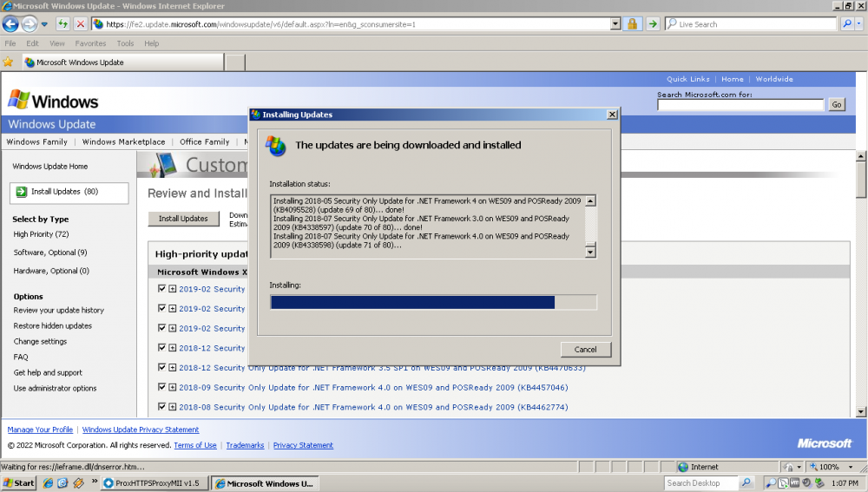The width and height of the screenshot is (868, 492).
Task: Toggle checkbox for first 2018-12 Security update
Action: click(161, 348)
